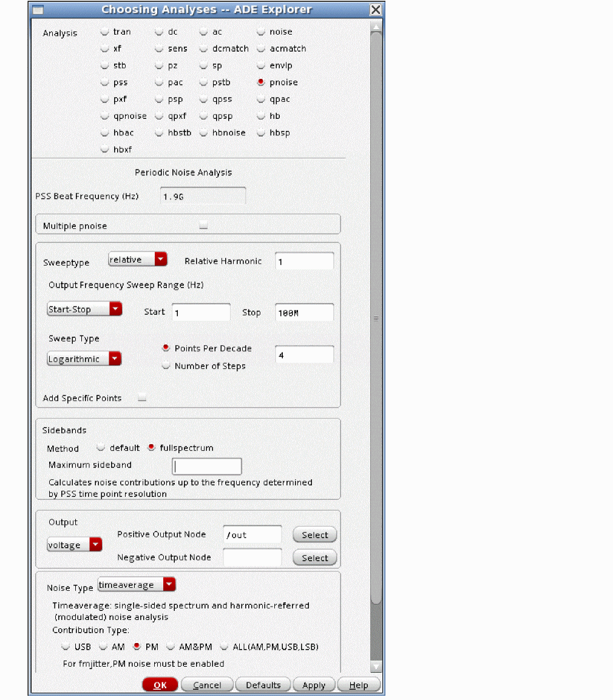Select Number of Steps option
This screenshot has width=613, height=700.
pyautogui.click(x=166, y=366)
